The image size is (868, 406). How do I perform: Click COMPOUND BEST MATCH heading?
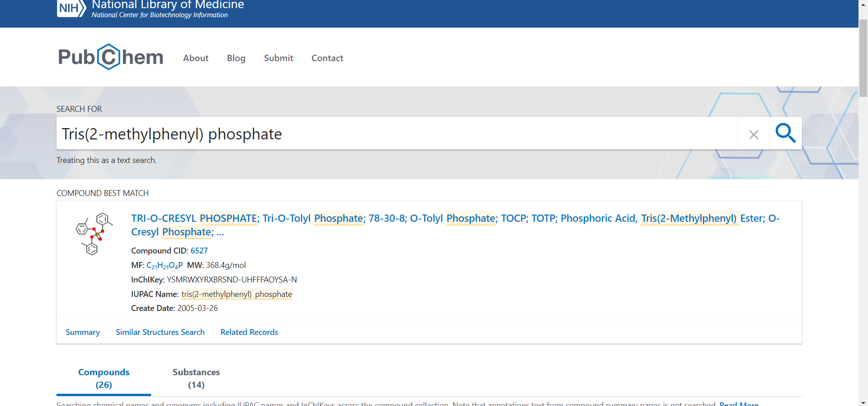(103, 193)
